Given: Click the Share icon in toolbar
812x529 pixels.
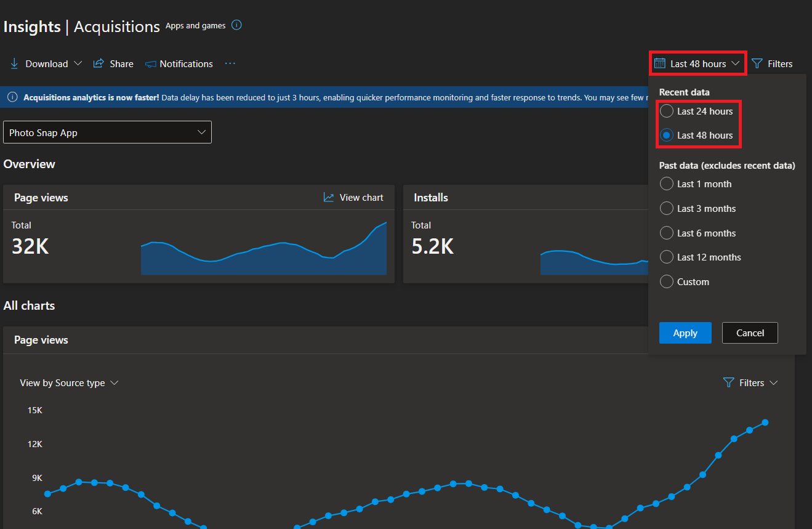Looking at the screenshot, I should (98, 63).
